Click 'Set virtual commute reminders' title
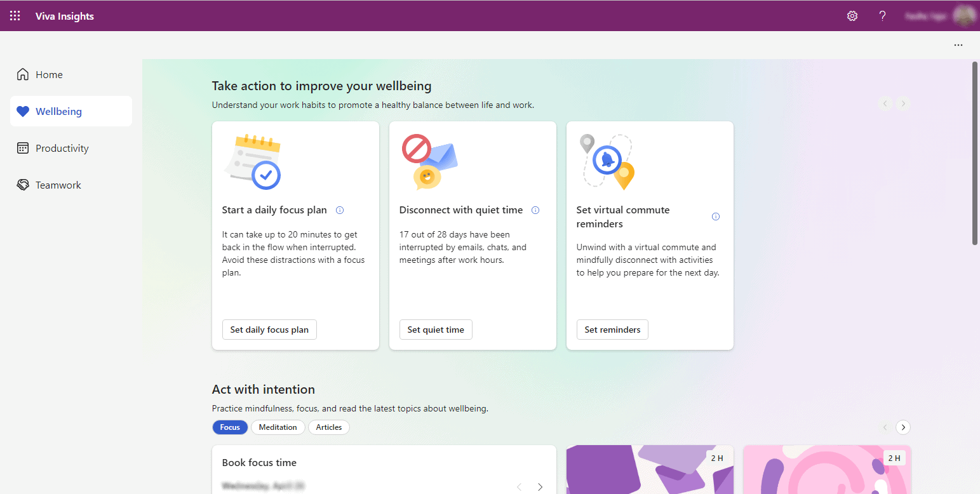This screenshot has height=494, width=980. click(623, 217)
